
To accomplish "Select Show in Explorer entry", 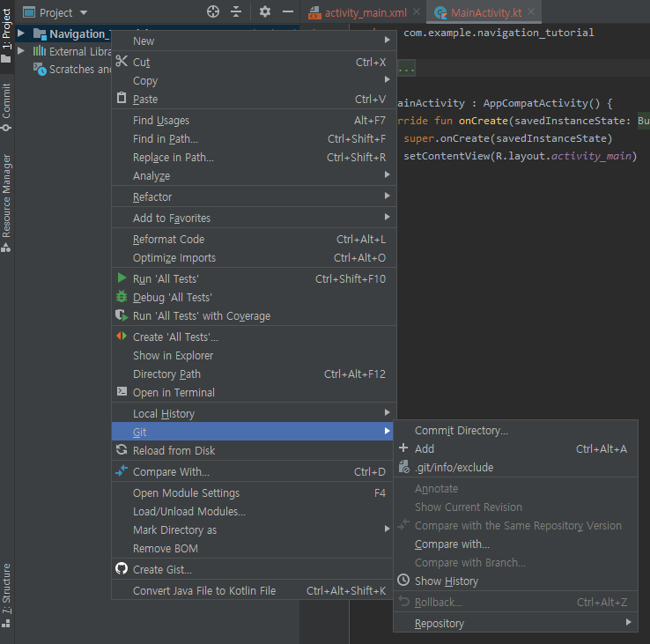I will click(x=254, y=355).
